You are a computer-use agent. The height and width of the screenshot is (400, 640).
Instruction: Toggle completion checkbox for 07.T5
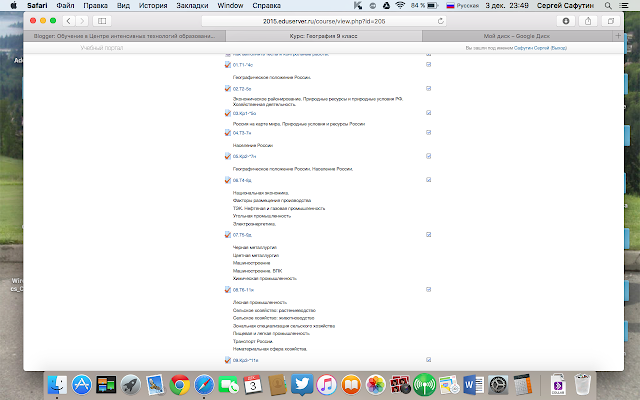tap(429, 235)
